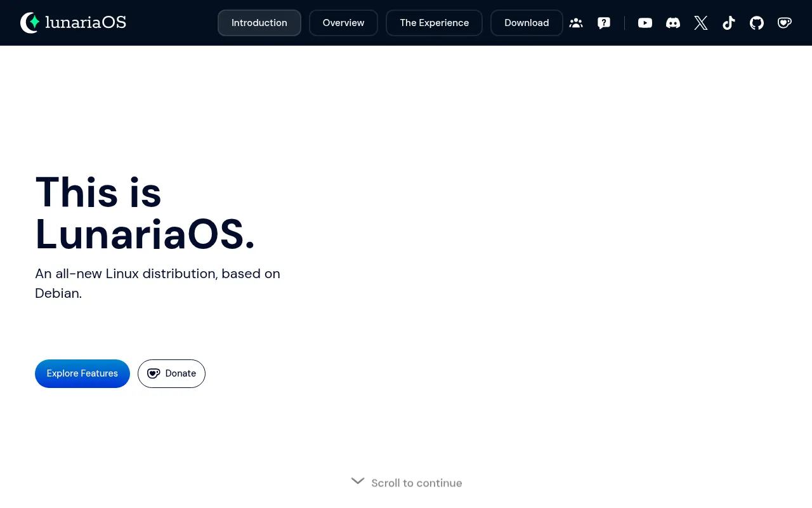
Task: Click the 'This is LunariaOS.' heading
Action: tap(145, 213)
